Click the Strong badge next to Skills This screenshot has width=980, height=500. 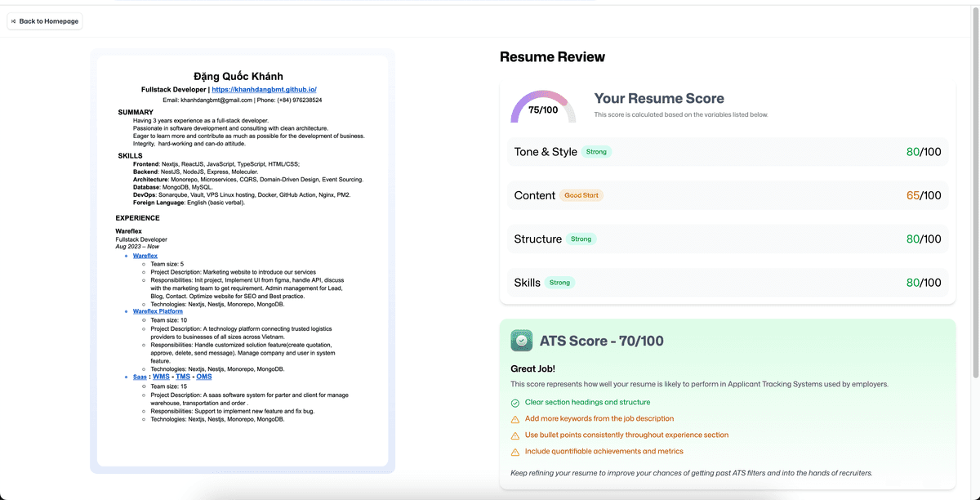559,283
